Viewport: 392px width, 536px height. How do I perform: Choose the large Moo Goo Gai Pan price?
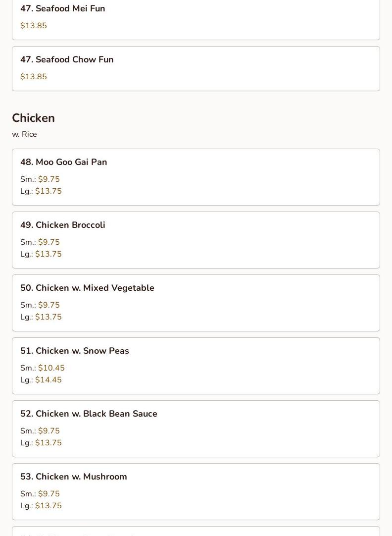coord(48,191)
